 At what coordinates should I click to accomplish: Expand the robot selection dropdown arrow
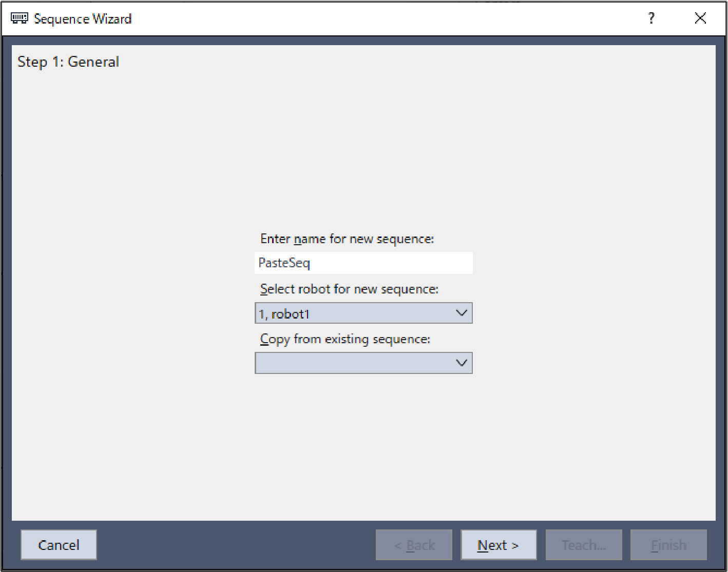point(462,313)
